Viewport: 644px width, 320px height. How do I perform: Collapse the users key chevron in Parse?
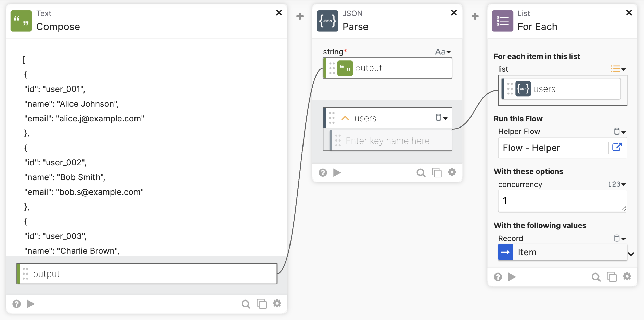[345, 118]
